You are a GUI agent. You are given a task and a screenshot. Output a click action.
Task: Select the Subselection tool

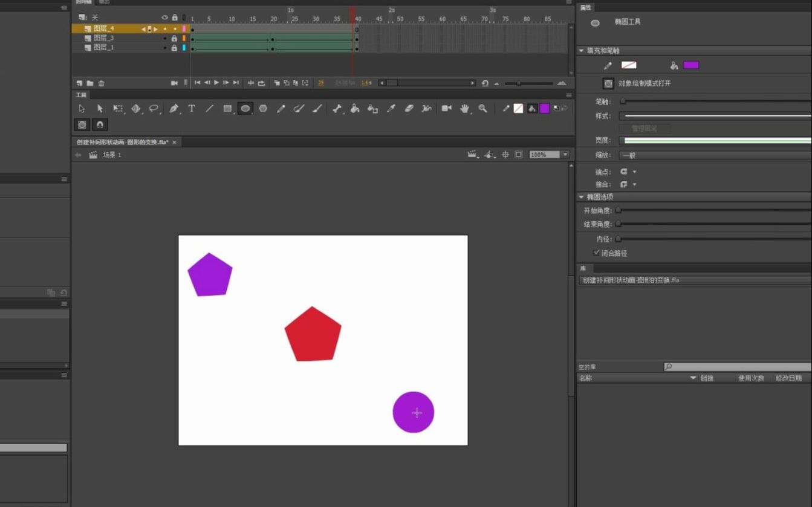coord(100,109)
